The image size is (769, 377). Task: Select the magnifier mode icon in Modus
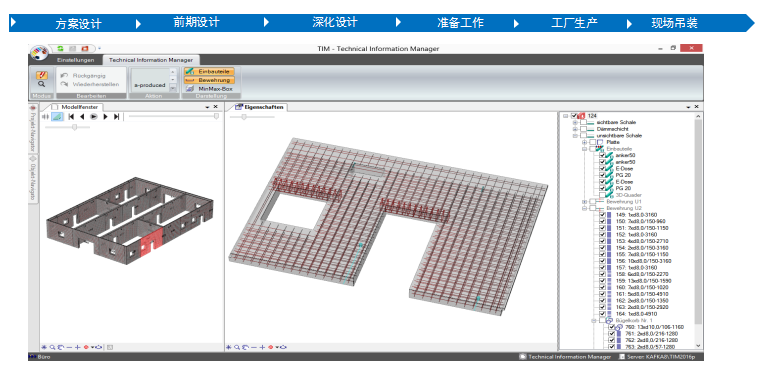point(42,84)
